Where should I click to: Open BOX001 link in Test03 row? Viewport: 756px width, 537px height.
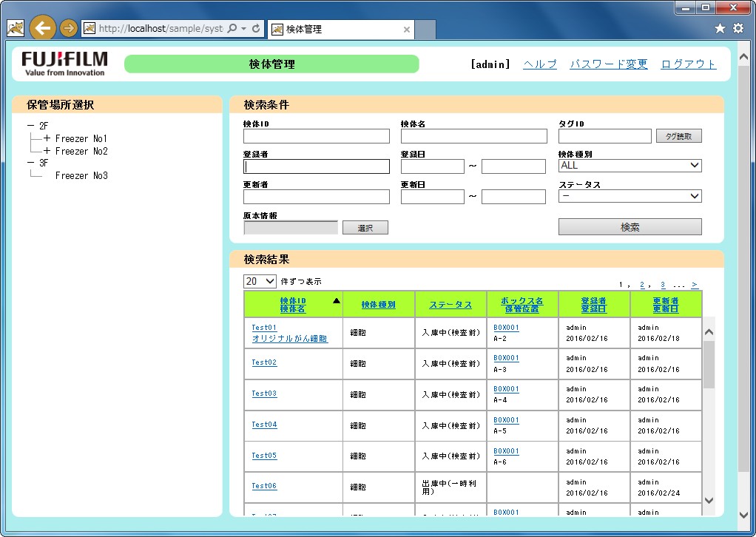(506, 388)
